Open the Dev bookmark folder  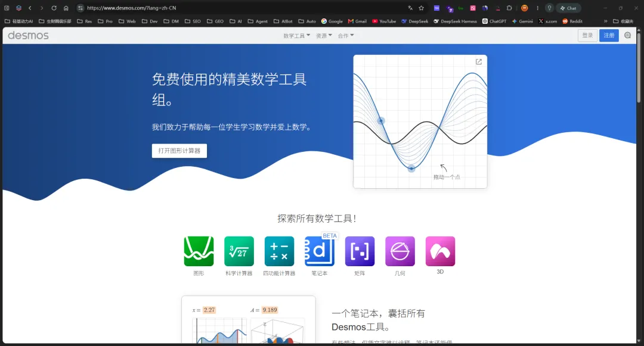pyautogui.click(x=150, y=21)
